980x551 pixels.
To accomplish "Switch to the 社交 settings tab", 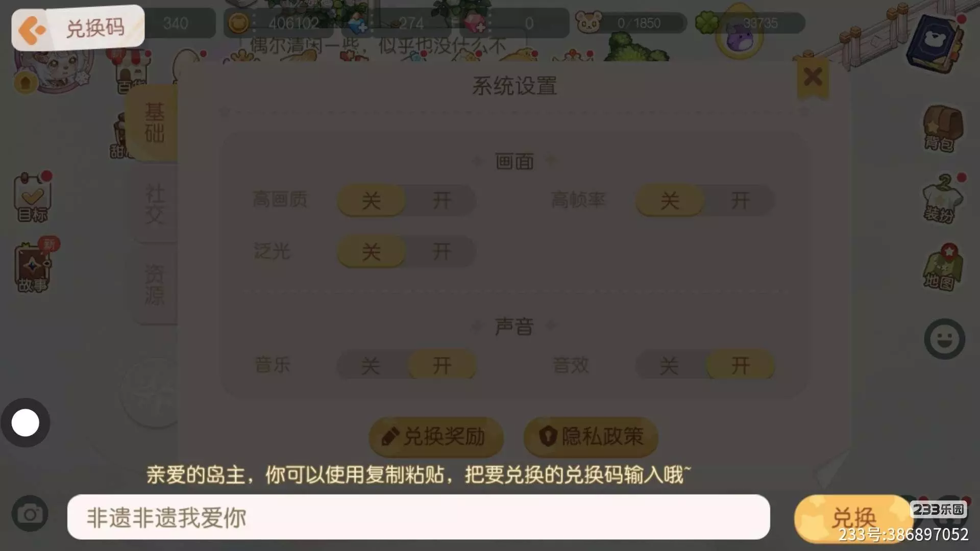I will coord(155,204).
